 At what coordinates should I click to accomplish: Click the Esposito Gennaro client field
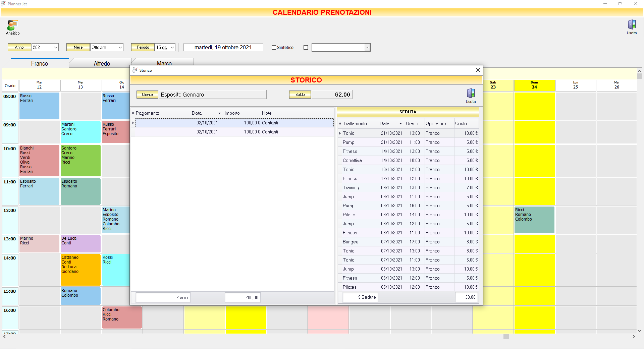pos(213,95)
